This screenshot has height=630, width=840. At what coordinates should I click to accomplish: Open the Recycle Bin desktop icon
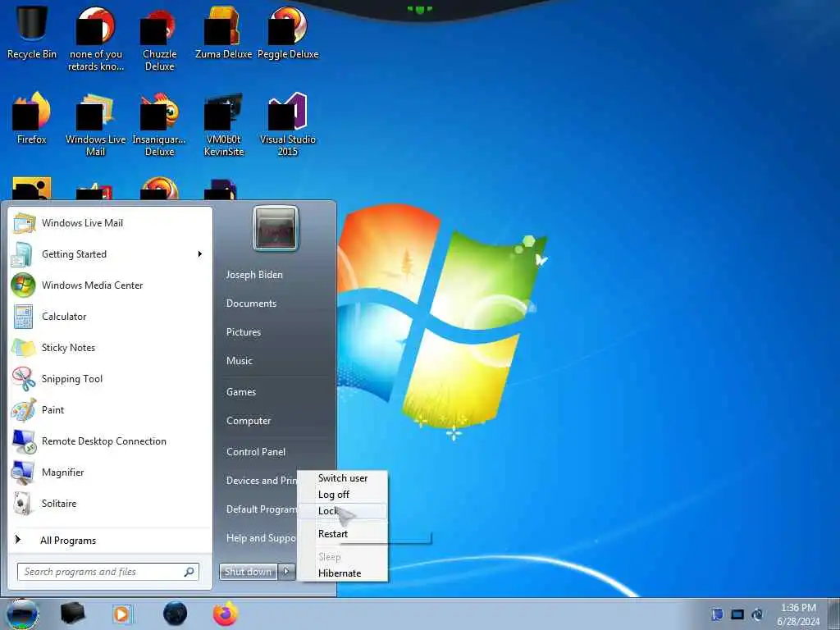32,32
